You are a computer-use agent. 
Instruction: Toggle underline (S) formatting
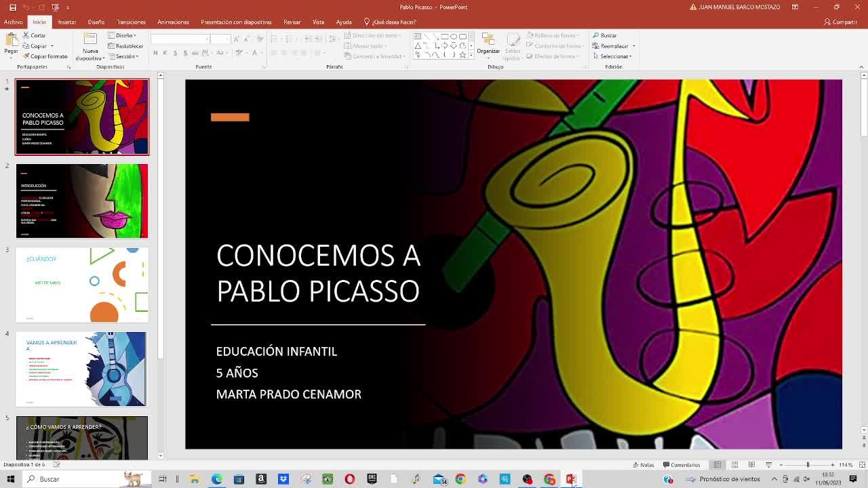coord(175,53)
